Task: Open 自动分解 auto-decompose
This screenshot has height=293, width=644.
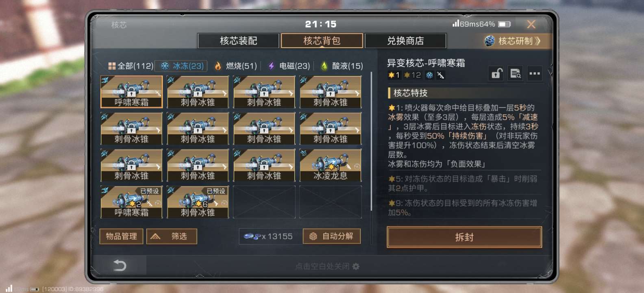Action: click(x=332, y=236)
